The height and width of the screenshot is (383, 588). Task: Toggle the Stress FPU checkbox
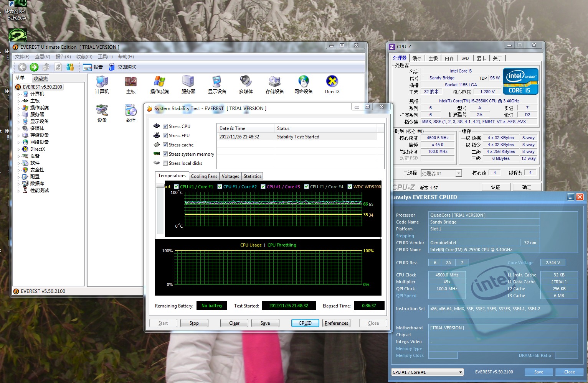(x=165, y=136)
